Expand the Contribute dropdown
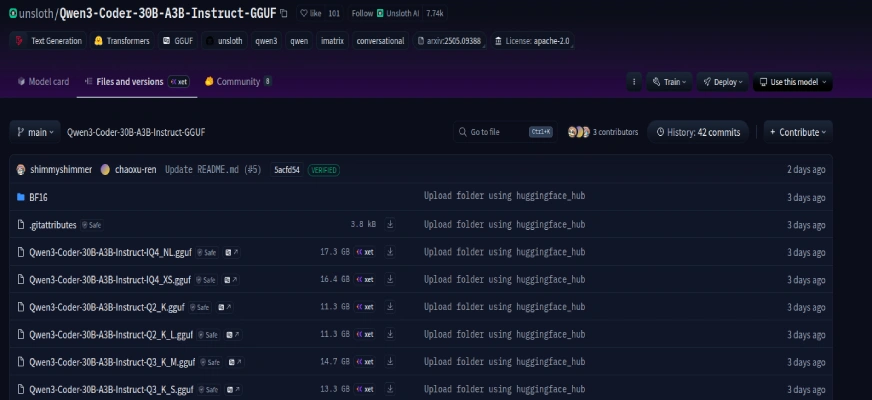 [x=797, y=132]
